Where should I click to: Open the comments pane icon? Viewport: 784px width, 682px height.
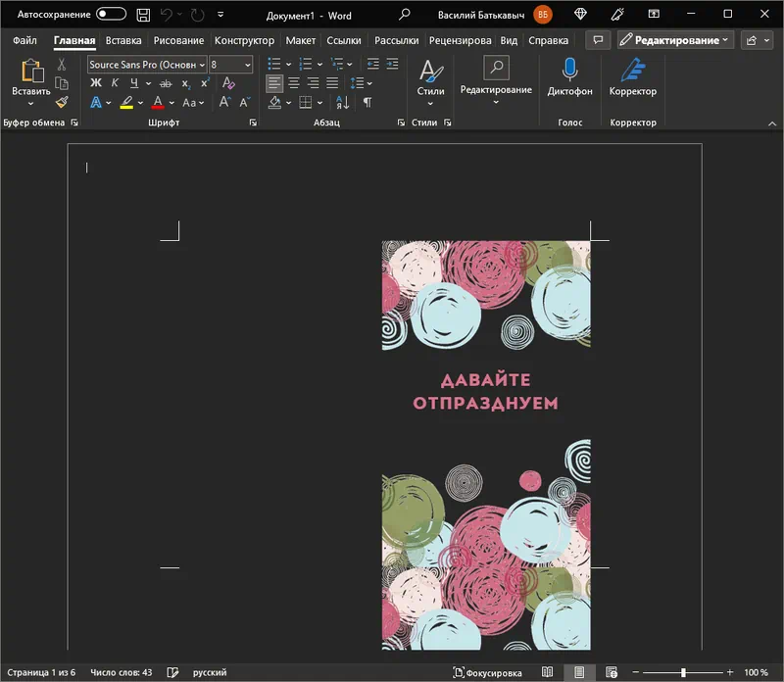coord(597,40)
